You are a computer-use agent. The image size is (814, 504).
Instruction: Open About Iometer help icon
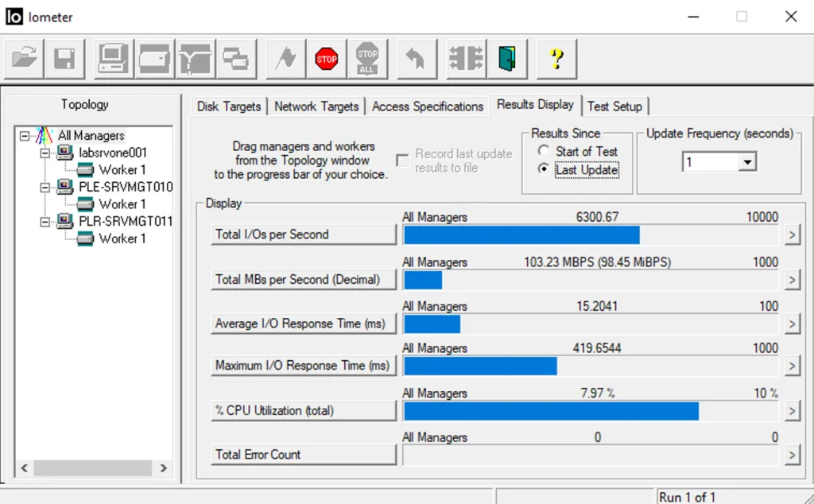click(556, 59)
